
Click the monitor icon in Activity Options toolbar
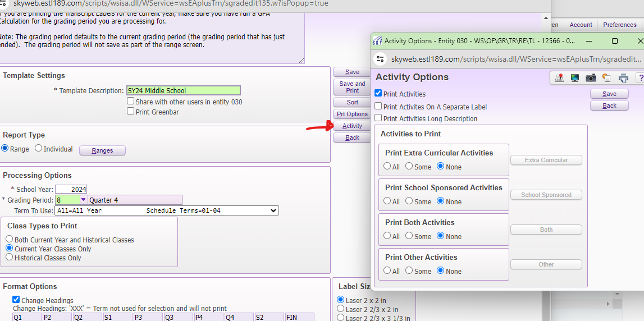(575, 78)
